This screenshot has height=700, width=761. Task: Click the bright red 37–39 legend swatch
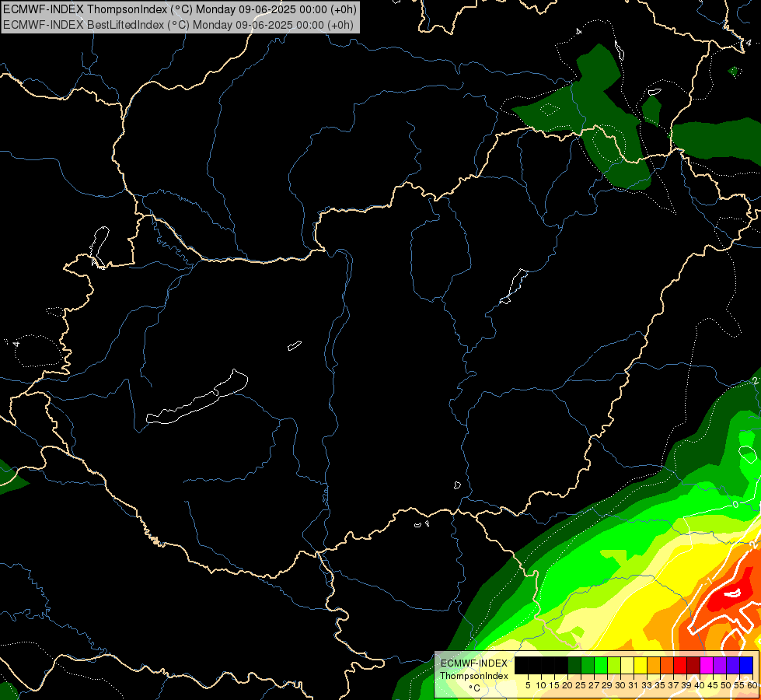click(x=680, y=665)
